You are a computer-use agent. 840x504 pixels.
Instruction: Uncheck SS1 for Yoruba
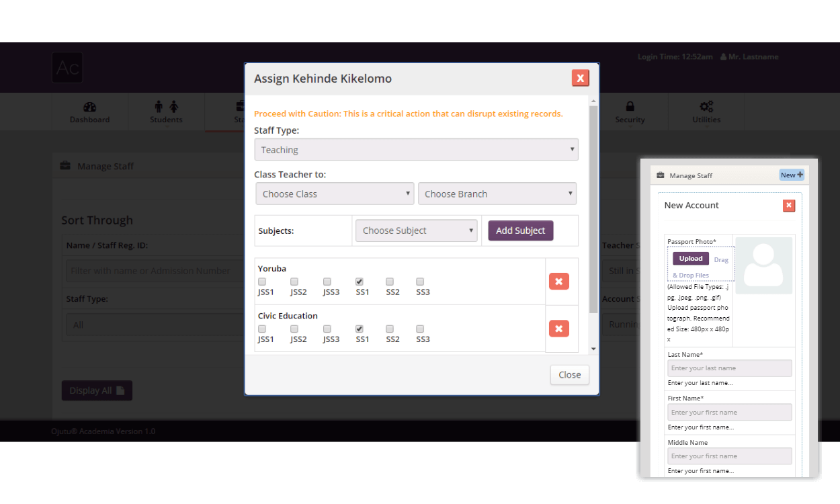point(360,282)
